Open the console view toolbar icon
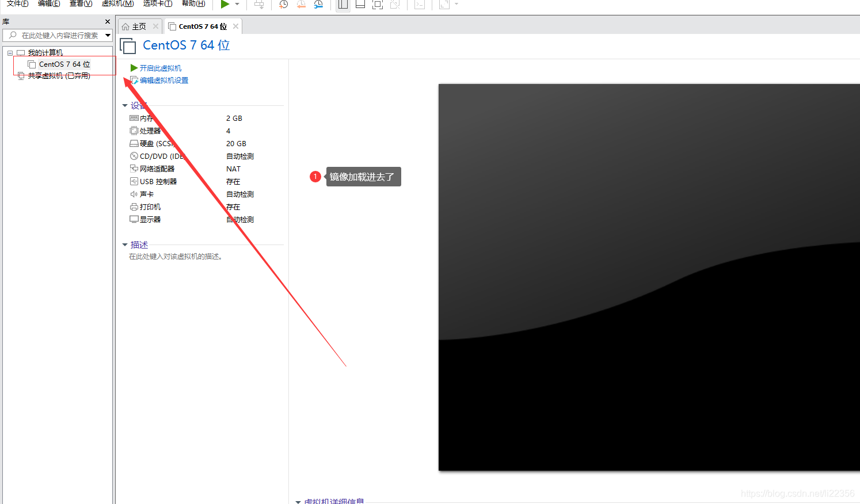Viewport: 860px width, 504px height. coord(420,4)
